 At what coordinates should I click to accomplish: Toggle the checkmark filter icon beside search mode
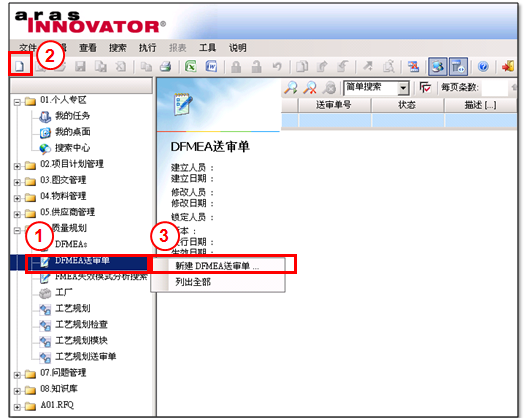tap(425, 88)
